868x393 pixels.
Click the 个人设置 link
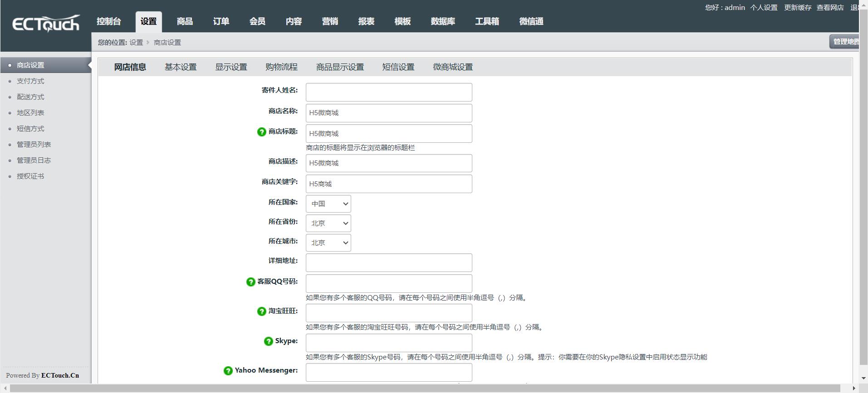pos(764,8)
